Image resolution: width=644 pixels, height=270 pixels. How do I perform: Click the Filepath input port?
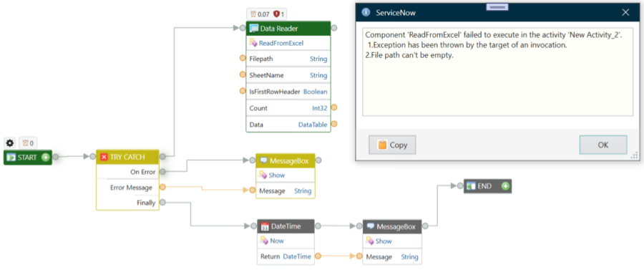(243, 58)
